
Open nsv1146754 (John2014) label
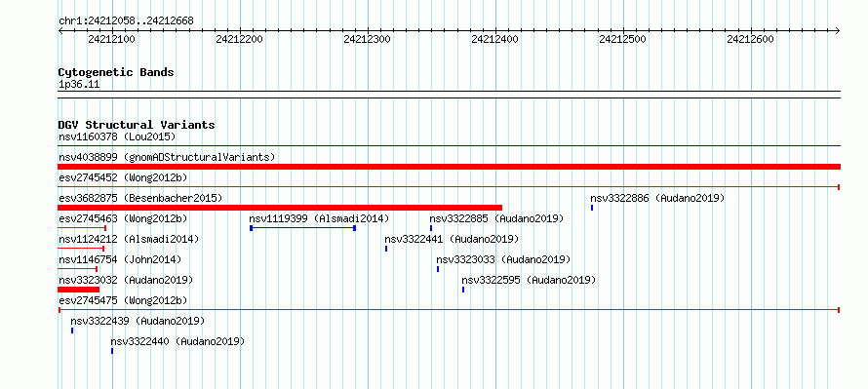tap(120, 259)
